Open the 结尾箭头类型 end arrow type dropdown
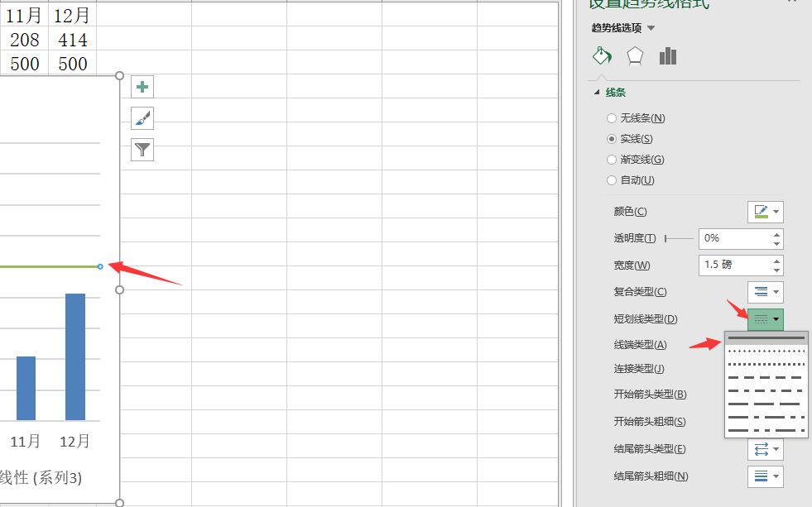812x507 pixels. click(x=766, y=449)
